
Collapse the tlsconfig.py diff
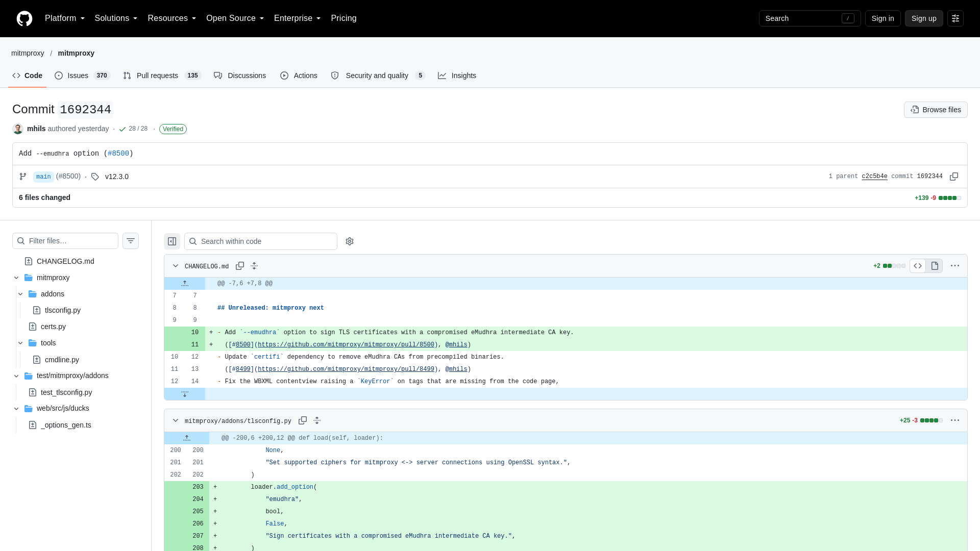pos(176,420)
